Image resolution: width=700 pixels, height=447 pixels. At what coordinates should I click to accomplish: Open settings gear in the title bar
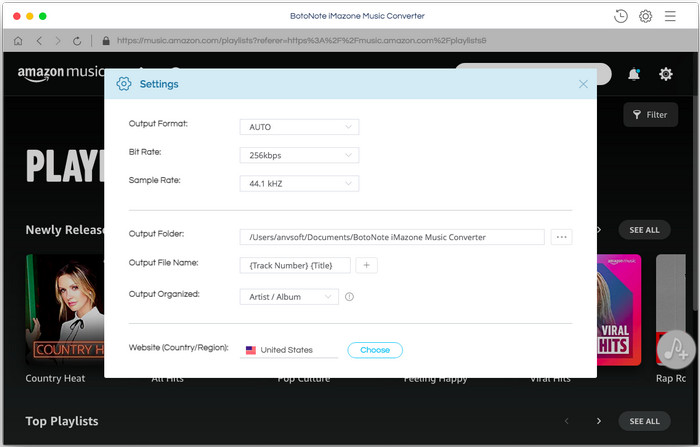pyautogui.click(x=645, y=17)
